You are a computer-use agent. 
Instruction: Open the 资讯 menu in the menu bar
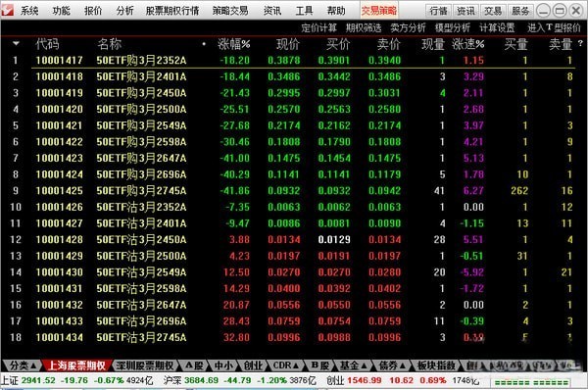pyautogui.click(x=272, y=11)
